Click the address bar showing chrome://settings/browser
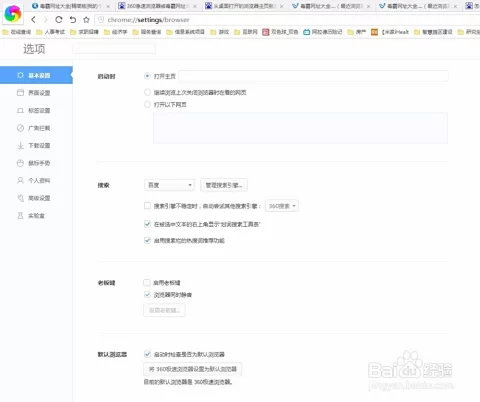480x402 pixels. (287, 20)
